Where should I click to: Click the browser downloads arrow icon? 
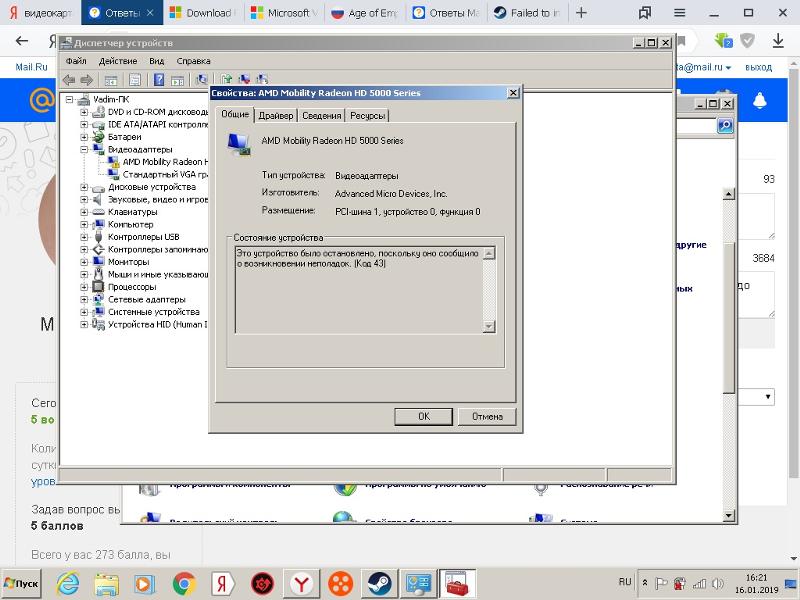pyautogui.click(x=778, y=40)
